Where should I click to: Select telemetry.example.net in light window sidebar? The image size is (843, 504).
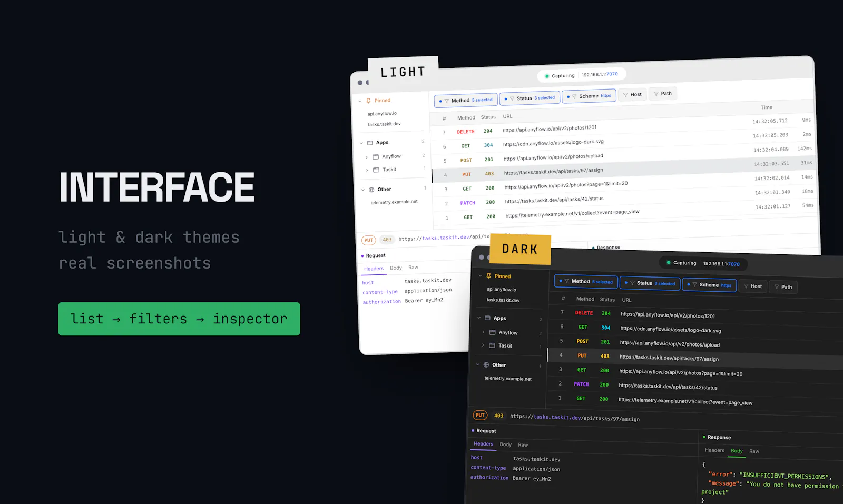(x=394, y=202)
